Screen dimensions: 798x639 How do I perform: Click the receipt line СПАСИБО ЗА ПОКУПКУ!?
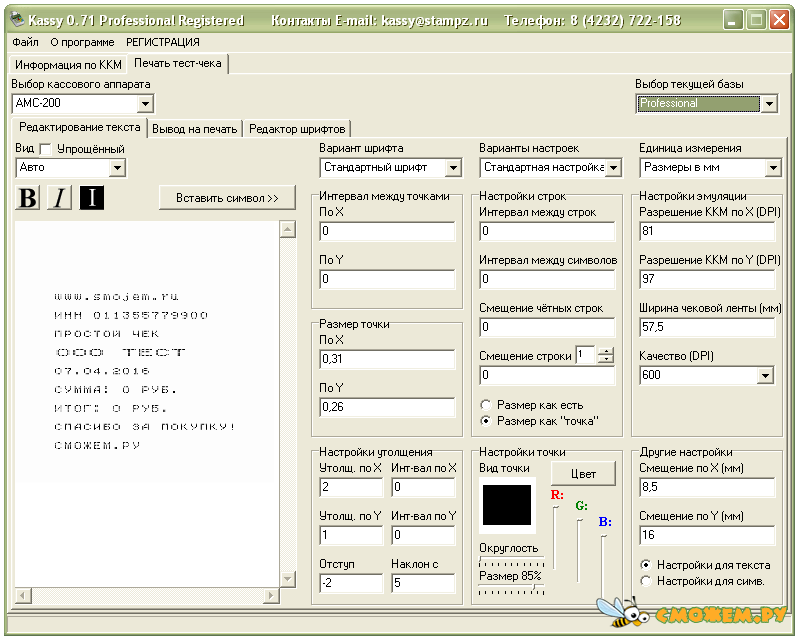(x=144, y=426)
